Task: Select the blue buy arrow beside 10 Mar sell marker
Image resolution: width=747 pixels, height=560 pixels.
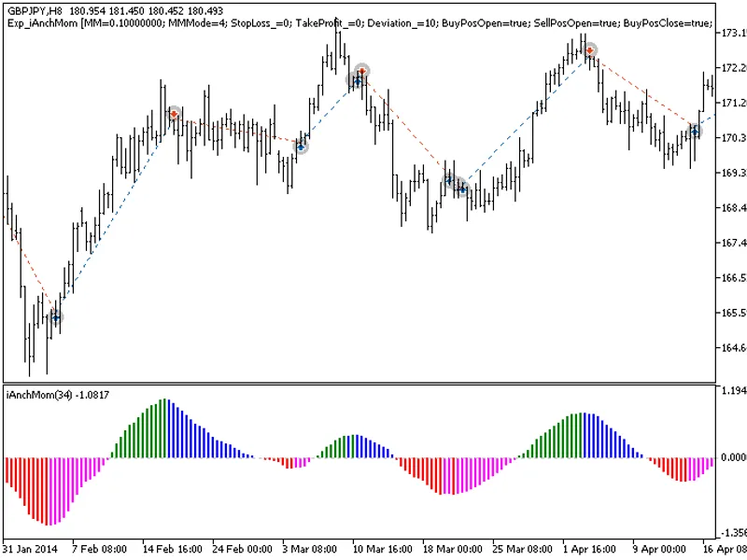Action: click(357, 80)
